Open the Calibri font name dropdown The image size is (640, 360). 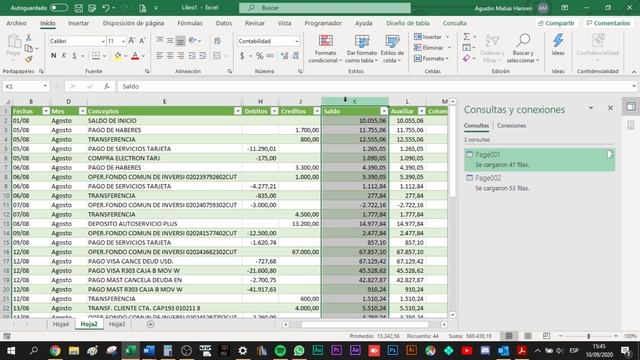[103, 41]
